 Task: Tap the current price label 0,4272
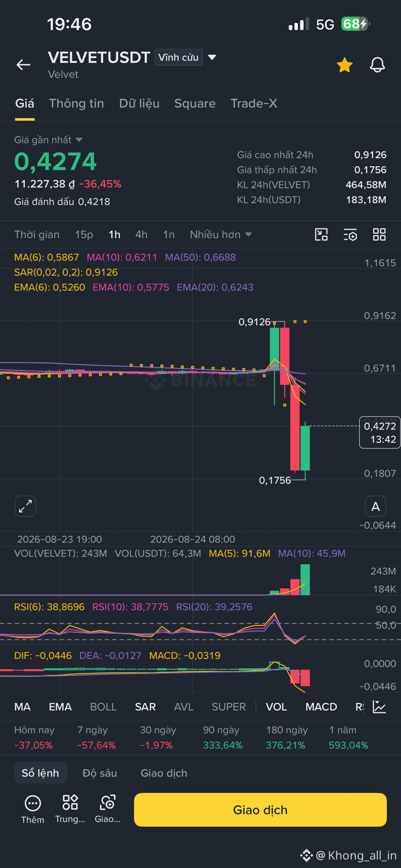[x=380, y=433]
